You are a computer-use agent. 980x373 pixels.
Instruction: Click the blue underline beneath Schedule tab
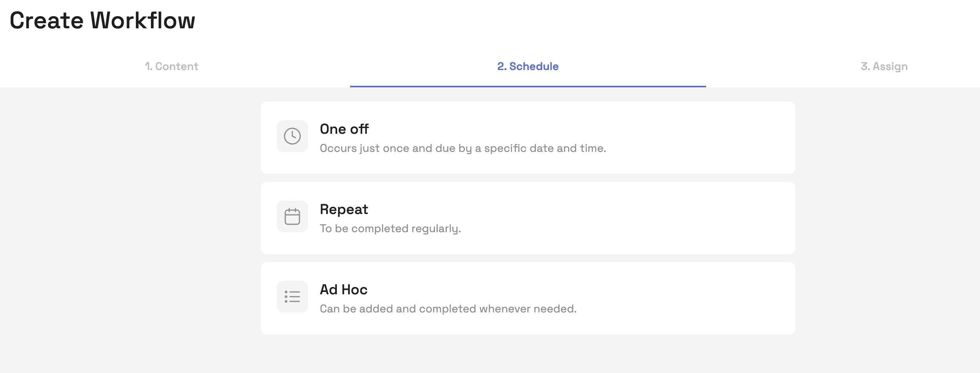(528, 86)
